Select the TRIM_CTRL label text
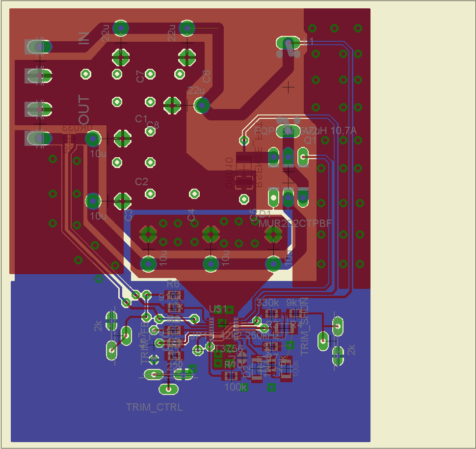The width and height of the screenshot is (476, 449). (x=154, y=407)
